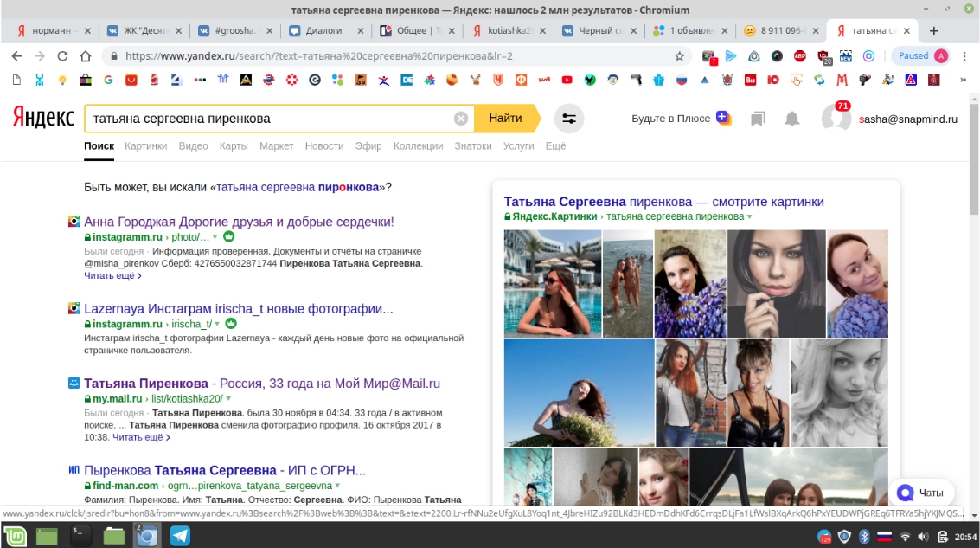The width and height of the screenshot is (980, 548).
Task: Open a new browser tab
Action: coord(934,30)
